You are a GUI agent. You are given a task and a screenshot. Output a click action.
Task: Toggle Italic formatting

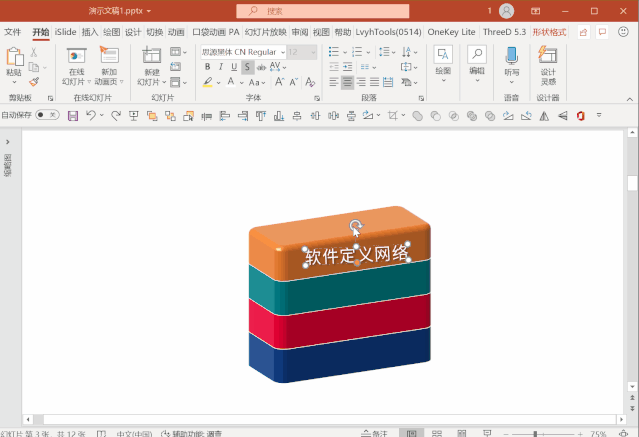[x=220, y=67]
